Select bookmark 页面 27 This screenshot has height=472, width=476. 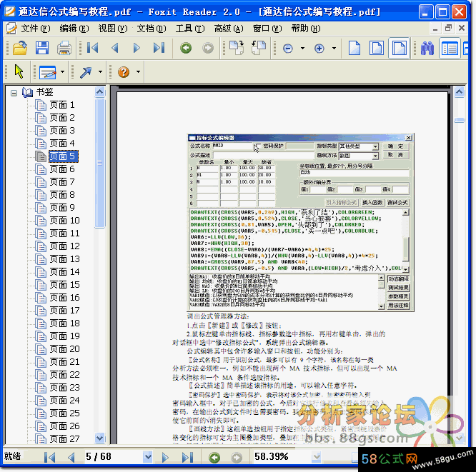click(64, 439)
